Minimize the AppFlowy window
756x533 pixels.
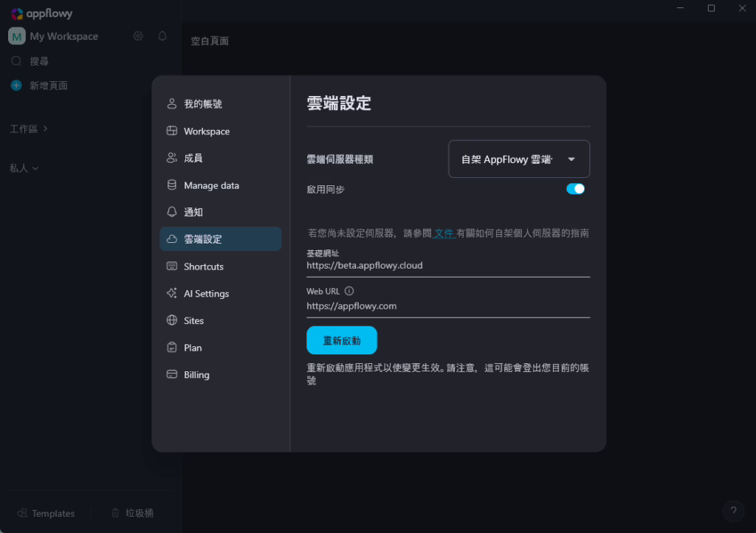coord(680,8)
